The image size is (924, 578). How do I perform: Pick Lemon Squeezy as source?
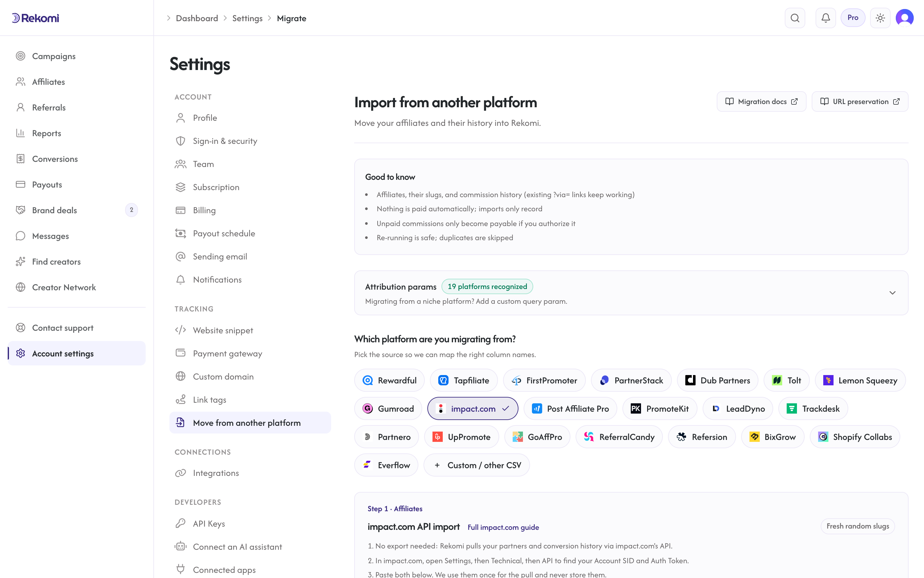(860, 381)
